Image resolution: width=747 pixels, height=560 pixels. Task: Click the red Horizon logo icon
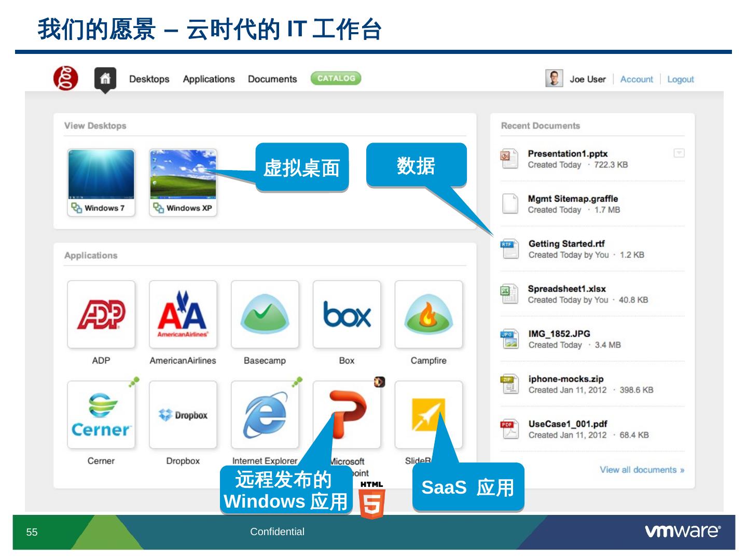pos(66,78)
